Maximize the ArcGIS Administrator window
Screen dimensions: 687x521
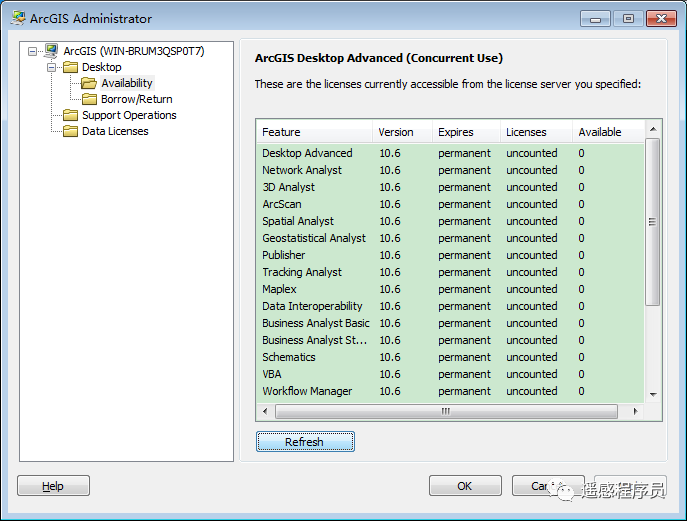point(628,19)
